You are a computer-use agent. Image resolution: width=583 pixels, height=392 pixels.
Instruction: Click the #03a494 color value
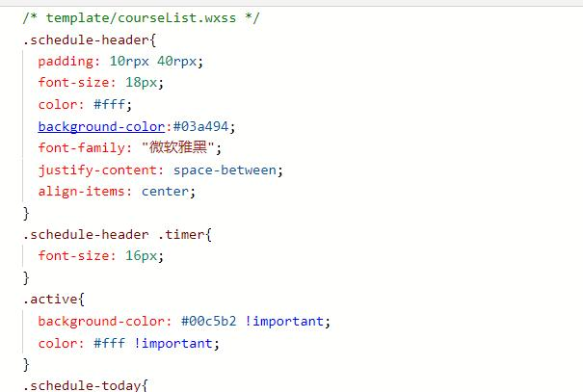click(200, 127)
